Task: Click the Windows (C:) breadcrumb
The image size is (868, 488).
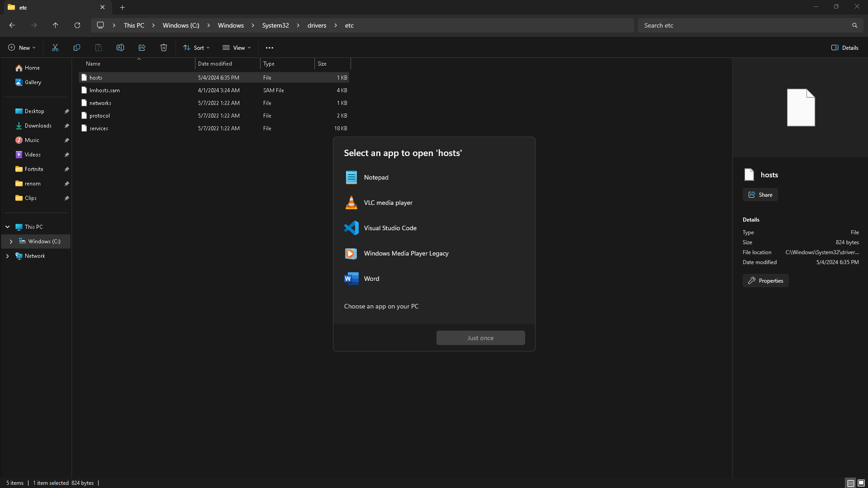Action: pos(181,25)
